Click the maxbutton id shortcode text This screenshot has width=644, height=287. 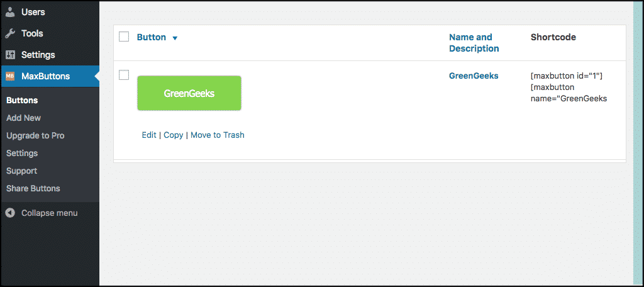[566, 76]
